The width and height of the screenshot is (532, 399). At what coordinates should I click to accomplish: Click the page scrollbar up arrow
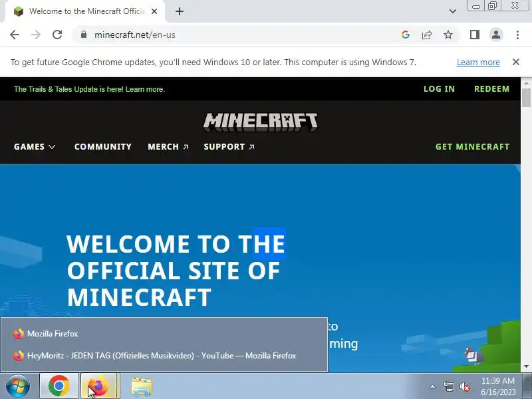[x=526, y=83]
